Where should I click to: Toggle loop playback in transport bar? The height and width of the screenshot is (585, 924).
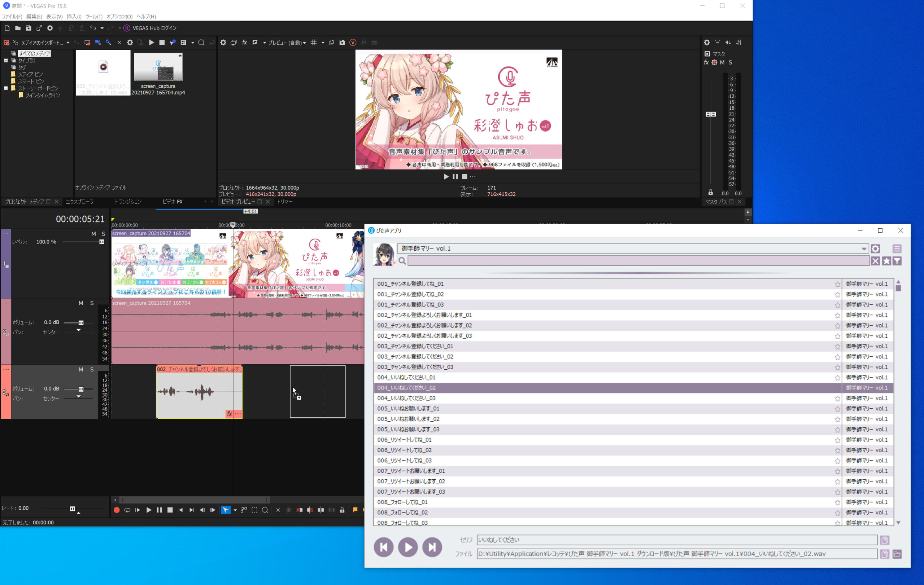coord(127,510)
